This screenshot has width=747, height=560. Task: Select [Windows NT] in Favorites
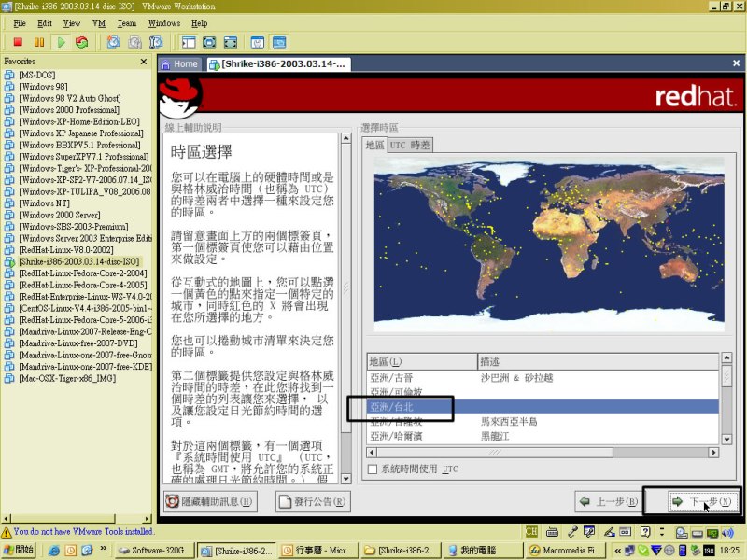click(x=44, y=203)
